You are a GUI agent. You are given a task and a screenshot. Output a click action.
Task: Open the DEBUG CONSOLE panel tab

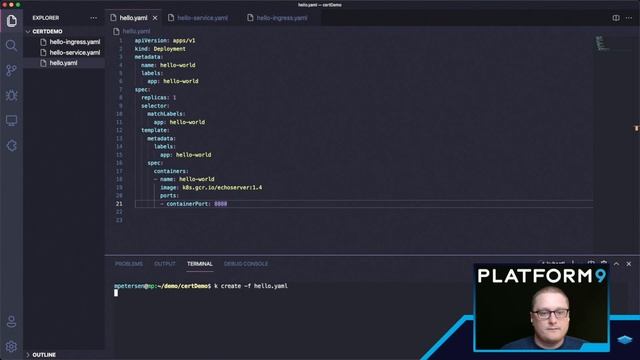pyautogui.click(x=246, y=264)
